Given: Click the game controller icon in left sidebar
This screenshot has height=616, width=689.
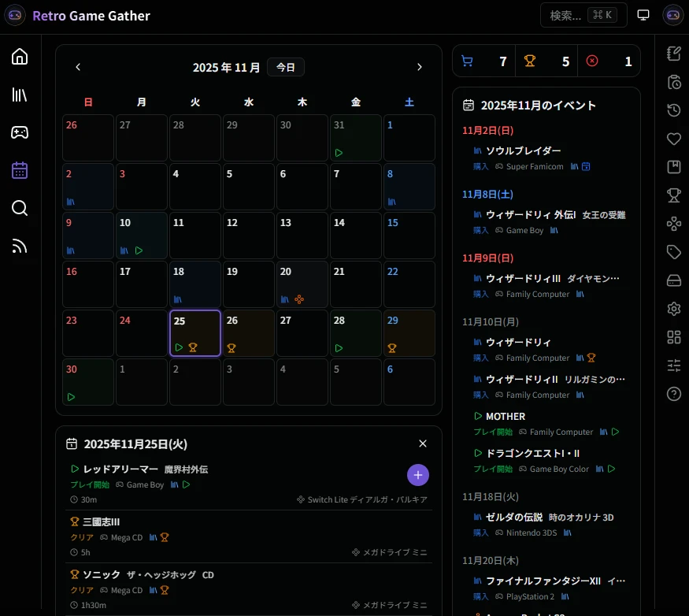Looking at the screenshot, I should [x=20, y=132].
